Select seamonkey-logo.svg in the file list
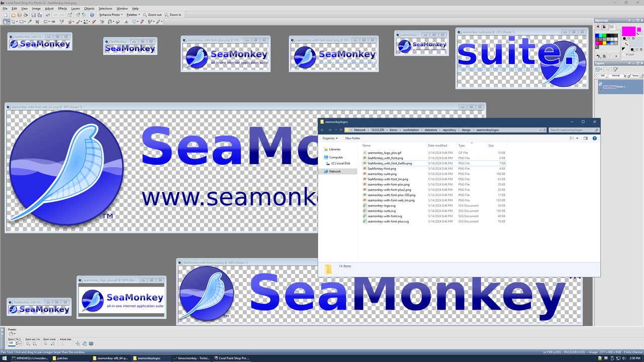This screenshot has width=644, height=362. (x=381, y=206)
